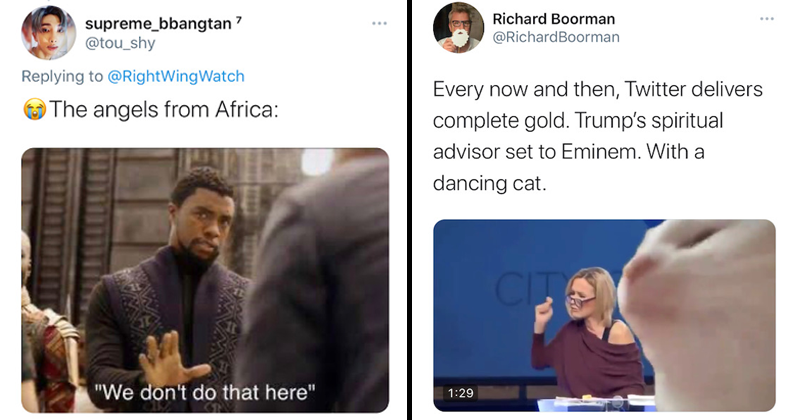Open the three-dot menu on Richard Boorman's tweet
Image resolution: width=800 pixels, height=420 pixels.
[766, 19]
